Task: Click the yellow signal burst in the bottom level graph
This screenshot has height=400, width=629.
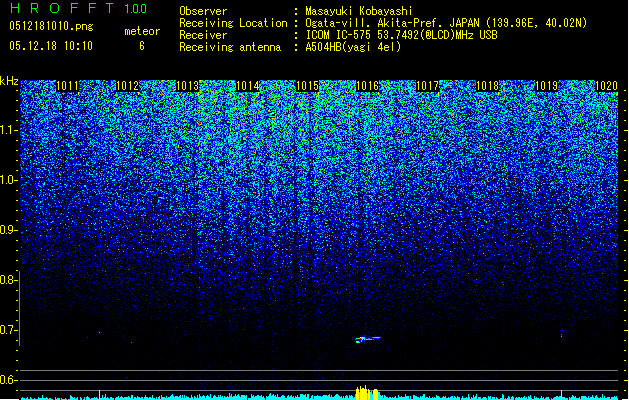Action: point(367,393)
